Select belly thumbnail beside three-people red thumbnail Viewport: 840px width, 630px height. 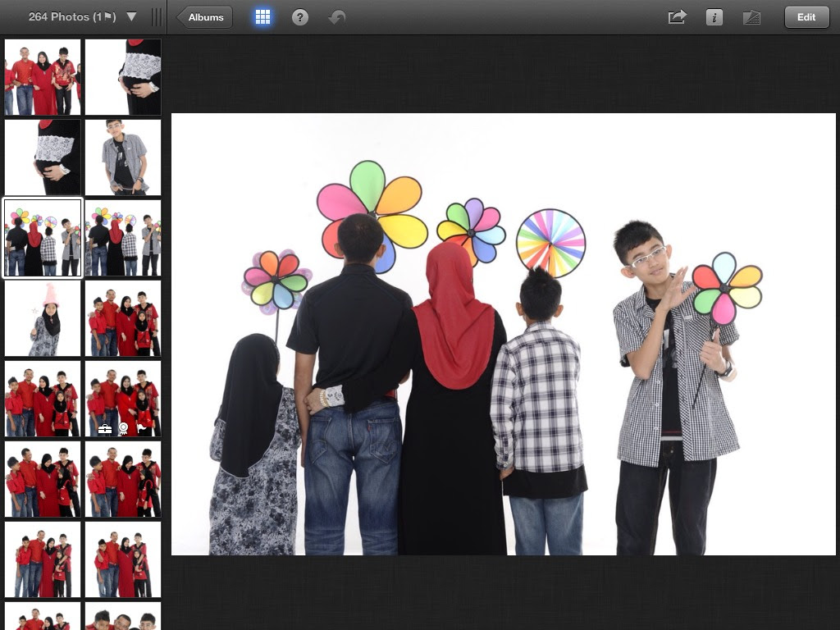(x=123, y=77)
